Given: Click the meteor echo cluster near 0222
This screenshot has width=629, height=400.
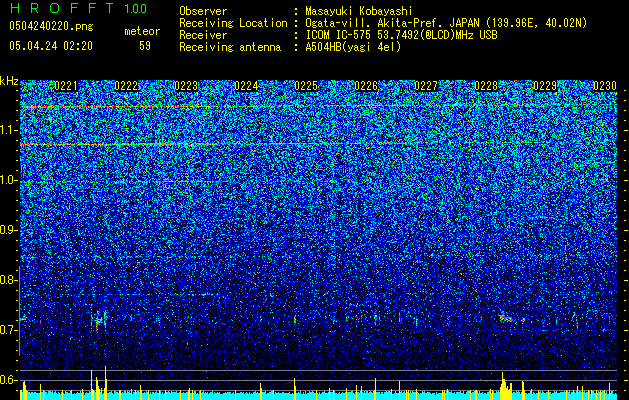Looking at the screenshot, I should 99,321.
